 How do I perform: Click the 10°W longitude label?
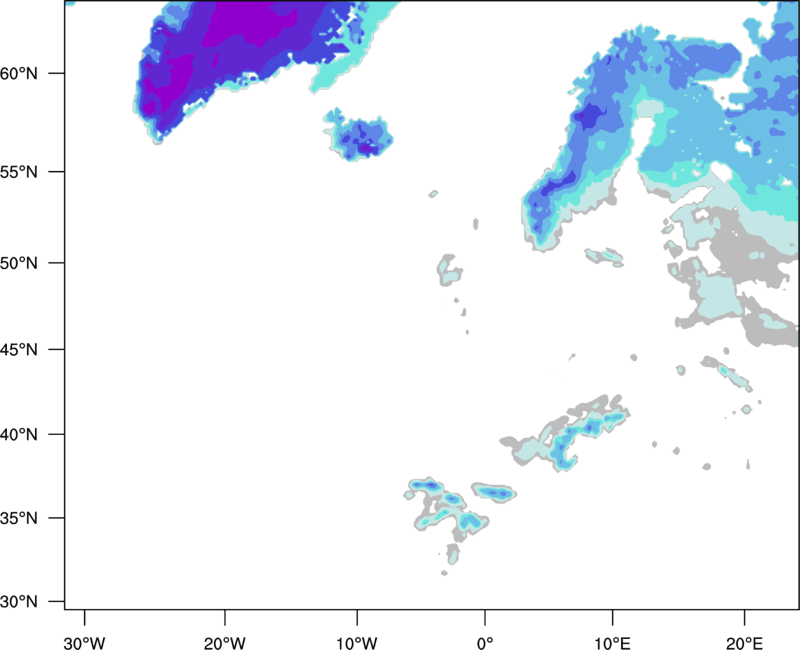click(357, 643)
